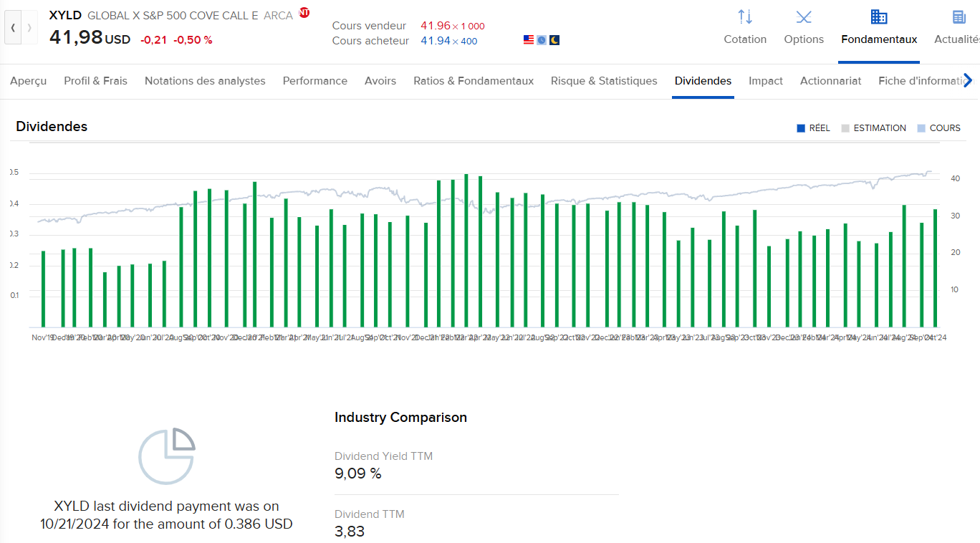Open the Cotation arrows icon
980x543 pixels.
coord(745,17)
